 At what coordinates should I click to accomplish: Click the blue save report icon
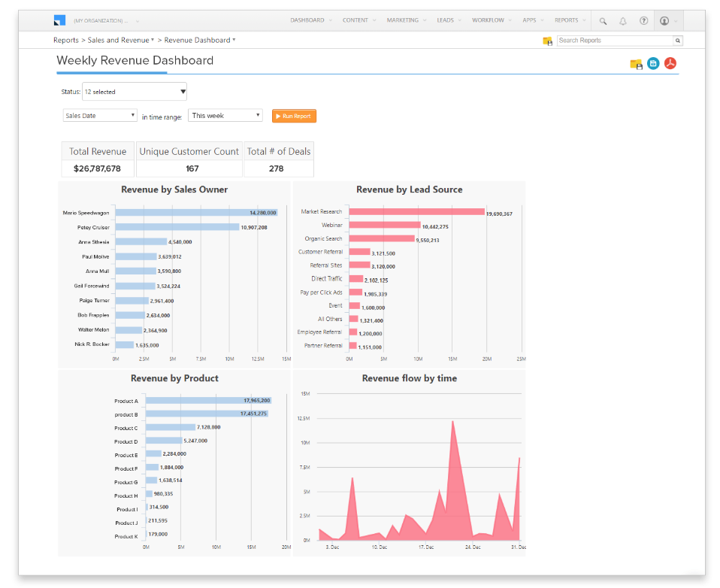[653, 63]
